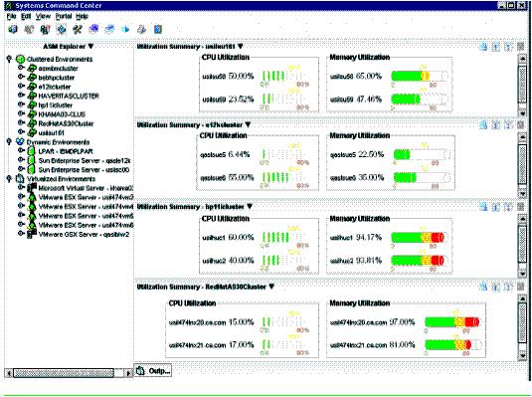This screenshot has width=532, height=397.
Task: Click the first icon in the e12kcluster summary header
Action: pos(483,125)
